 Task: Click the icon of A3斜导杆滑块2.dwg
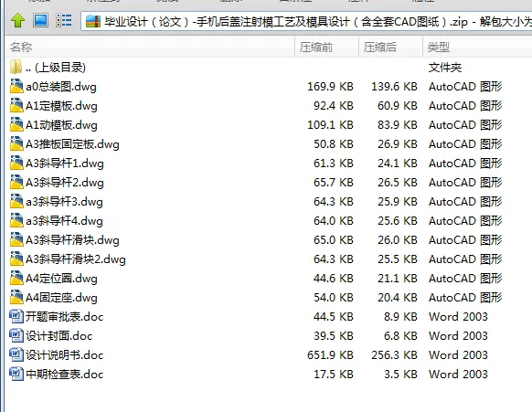click(x=16, y=259)
